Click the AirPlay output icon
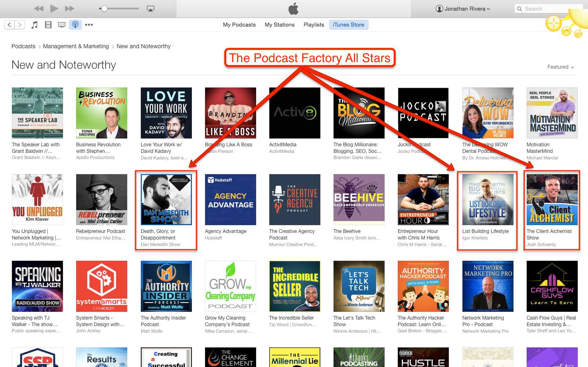The width and height of the screenshot is (588, 367). click(150, 8)
